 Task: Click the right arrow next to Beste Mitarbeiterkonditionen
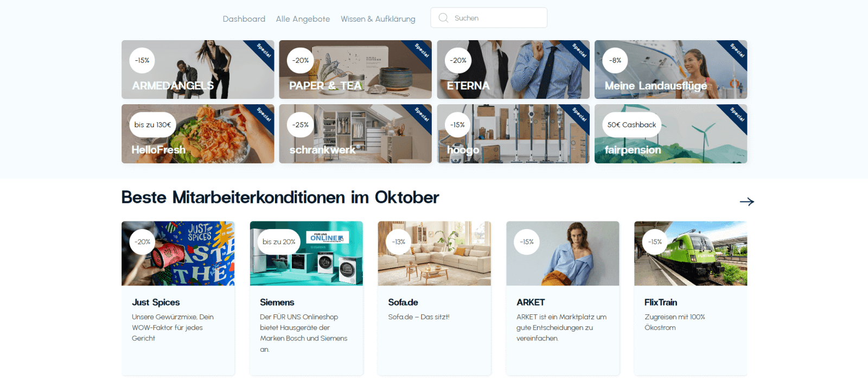[747, 201]
